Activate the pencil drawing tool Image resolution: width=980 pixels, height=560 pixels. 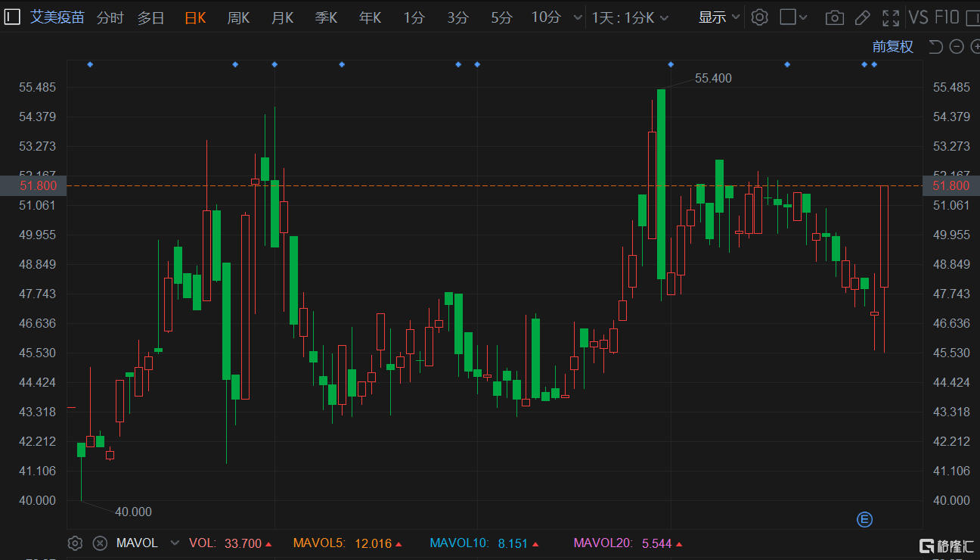coord(862,17)
